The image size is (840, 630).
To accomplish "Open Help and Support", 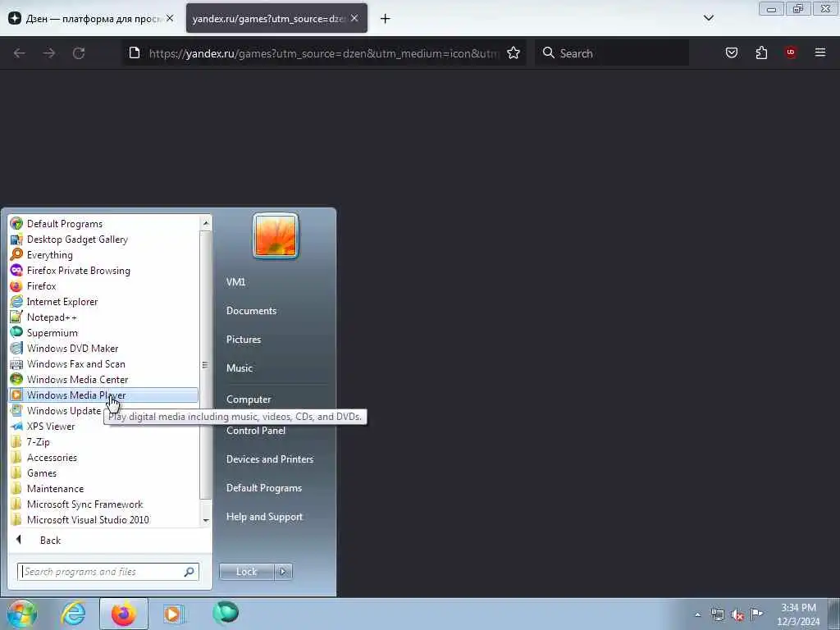I will 265,517.
